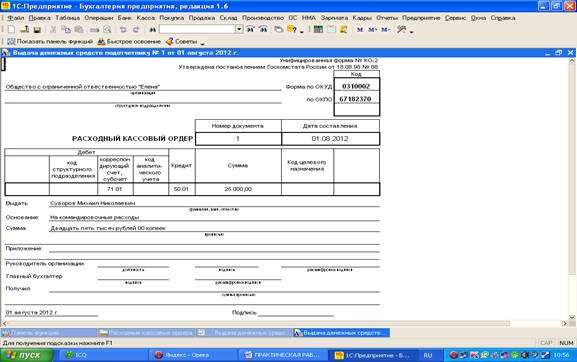The height and width of the screenshot is (362, 577).
Task: Switch to Расходные кассовые ордера tab
Action: coord(146,333)
